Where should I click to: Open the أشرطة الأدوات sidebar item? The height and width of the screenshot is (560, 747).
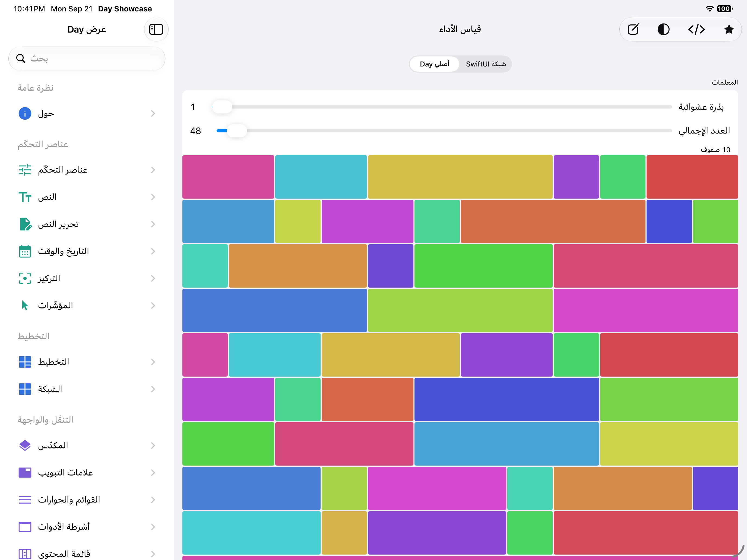click(x=87, y=527)
